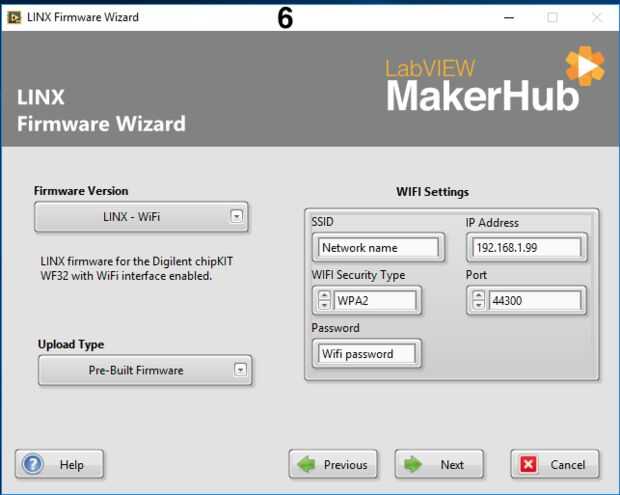Close the LINX Firmware Wizard window
This screenshot has width=620, height=495.
tap(597, 17)
